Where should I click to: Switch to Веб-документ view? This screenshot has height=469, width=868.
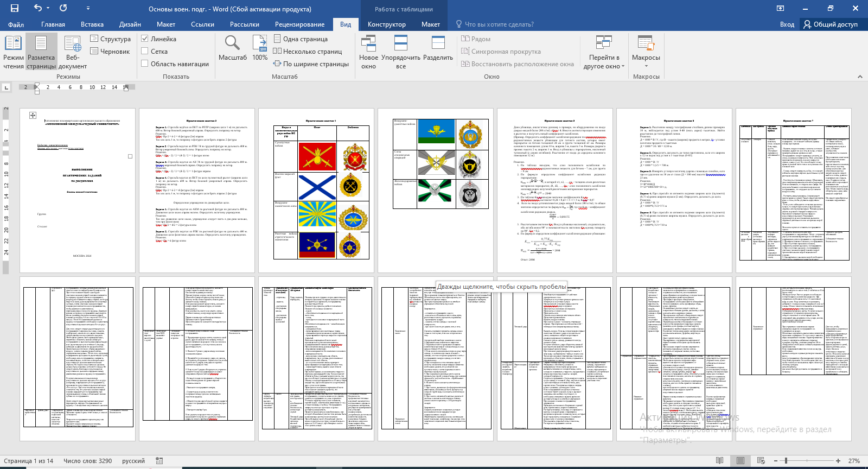pyautogui.click(x=72, y=52)
